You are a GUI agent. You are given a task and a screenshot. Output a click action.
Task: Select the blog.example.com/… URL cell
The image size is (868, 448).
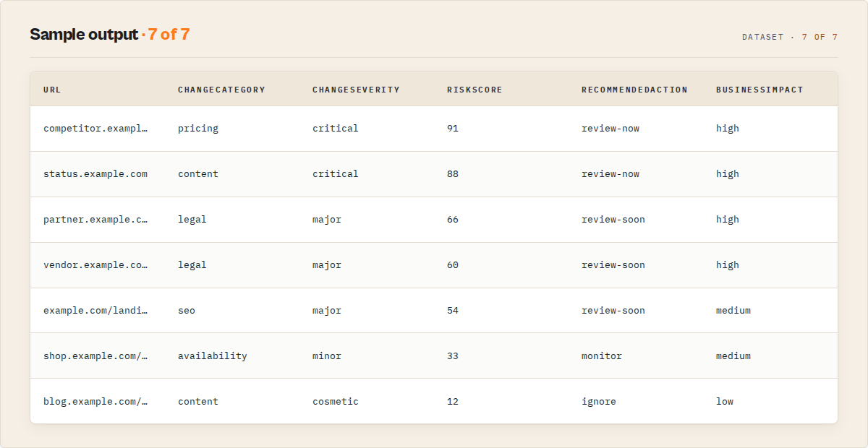click(x=95, y=402)
